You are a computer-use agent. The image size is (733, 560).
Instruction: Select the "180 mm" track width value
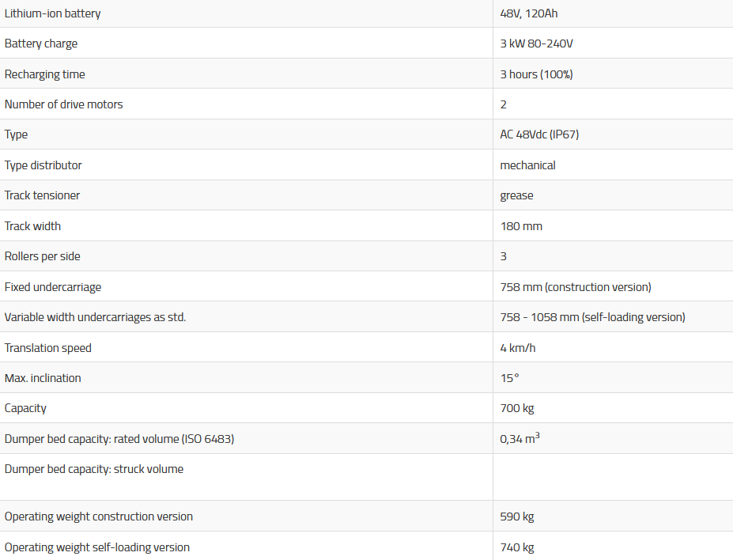coord(521,226)
